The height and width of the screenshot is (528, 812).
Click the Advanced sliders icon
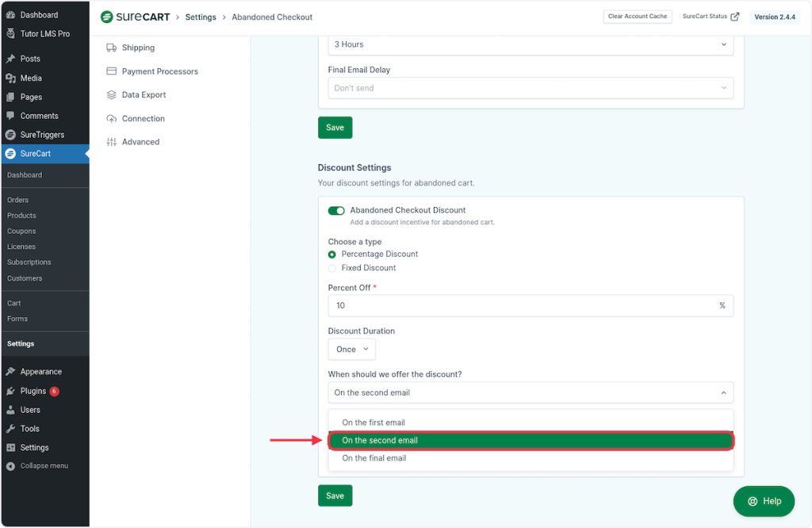112,142
